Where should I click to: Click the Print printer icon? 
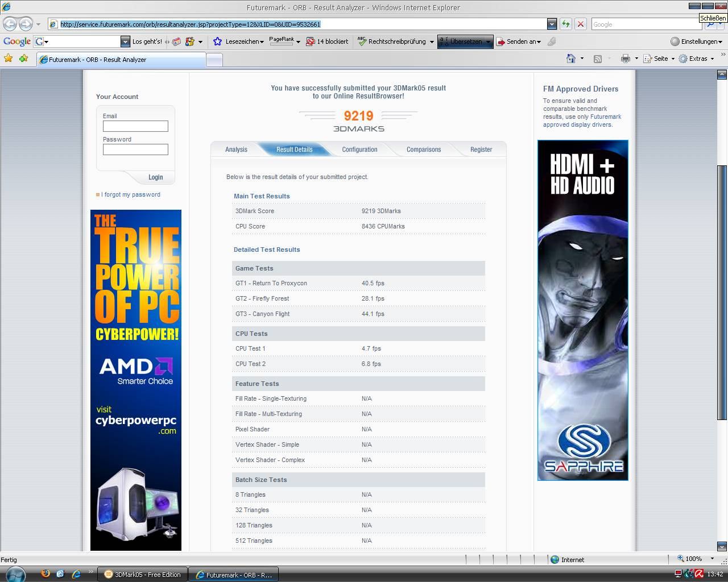(626, 59)
